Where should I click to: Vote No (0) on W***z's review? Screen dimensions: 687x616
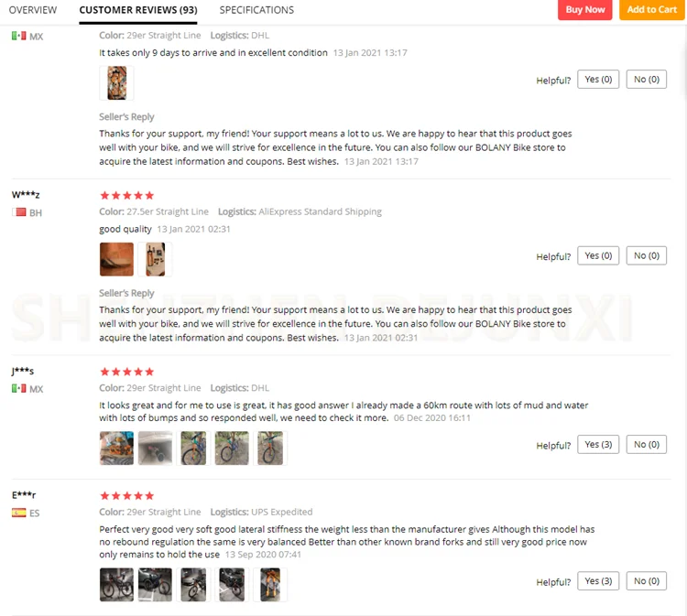tap(647, 255)
